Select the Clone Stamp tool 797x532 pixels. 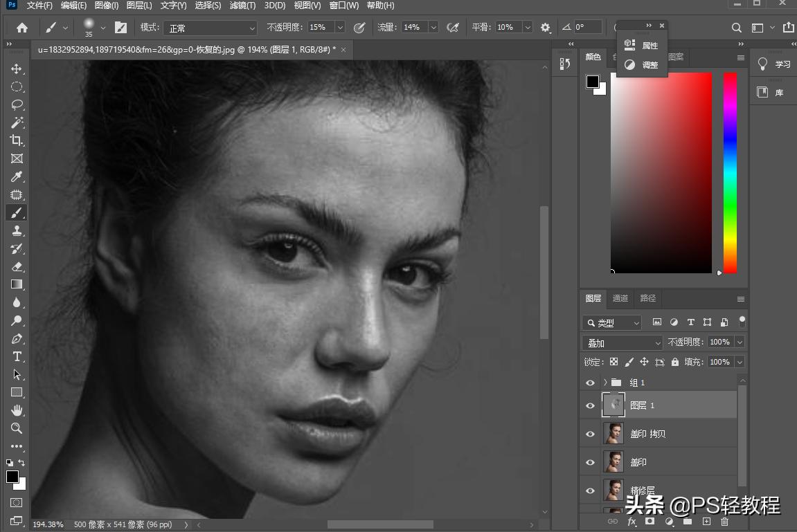[x=17, y=231]
